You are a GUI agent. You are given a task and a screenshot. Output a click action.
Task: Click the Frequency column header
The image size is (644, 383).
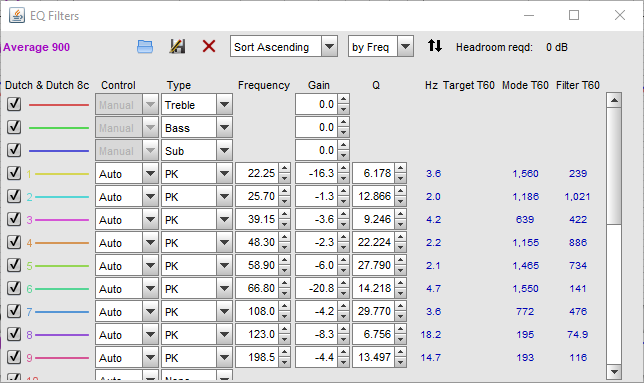[x=264, y=85]
